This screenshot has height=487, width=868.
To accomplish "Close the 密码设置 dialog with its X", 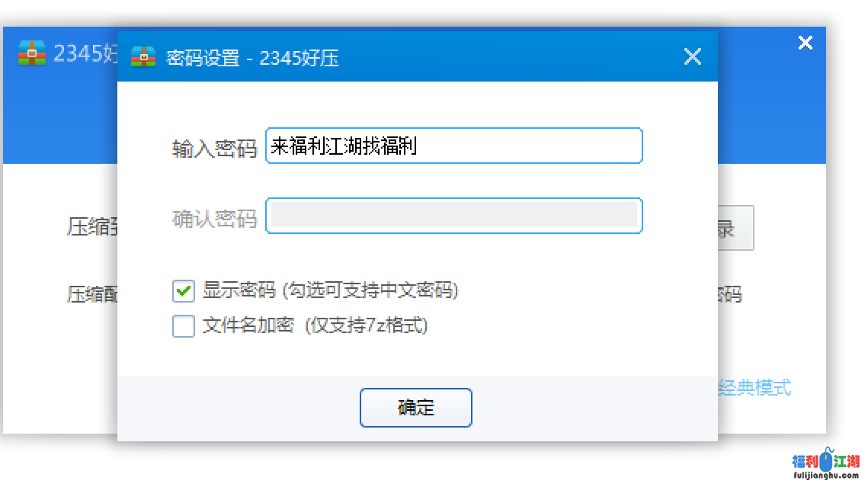I will tap(692, 56).
